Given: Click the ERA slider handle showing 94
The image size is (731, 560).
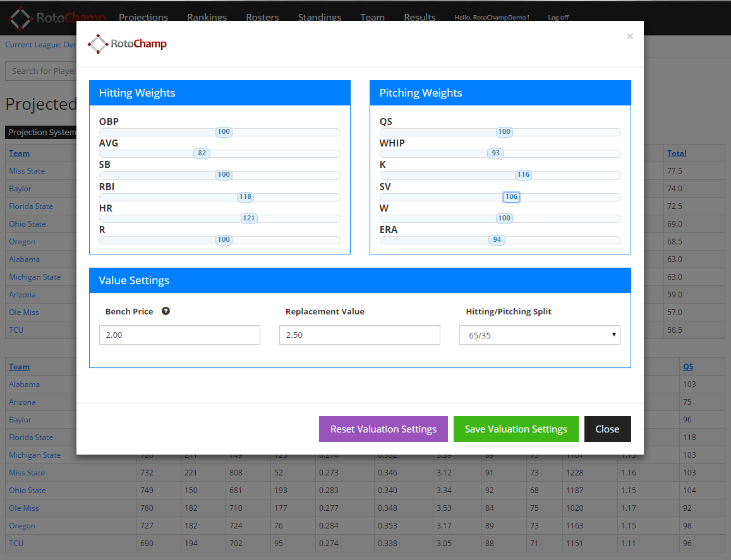Looking at the screenshot, I should tap(497, 239).
